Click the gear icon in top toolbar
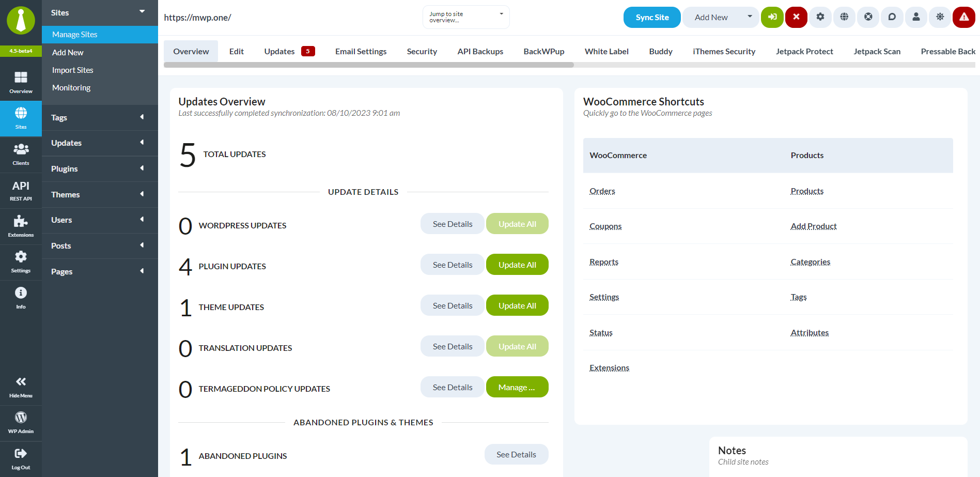 [820, 17]
